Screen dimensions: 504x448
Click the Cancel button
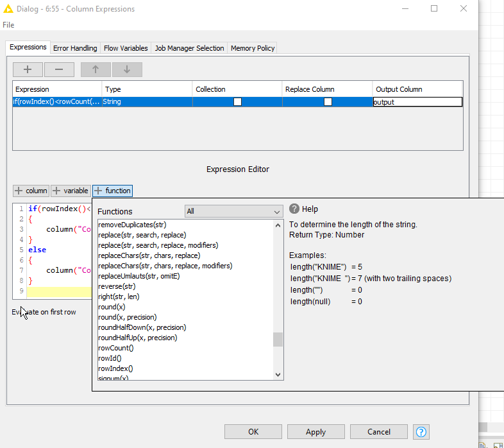[x=379, y=432]
